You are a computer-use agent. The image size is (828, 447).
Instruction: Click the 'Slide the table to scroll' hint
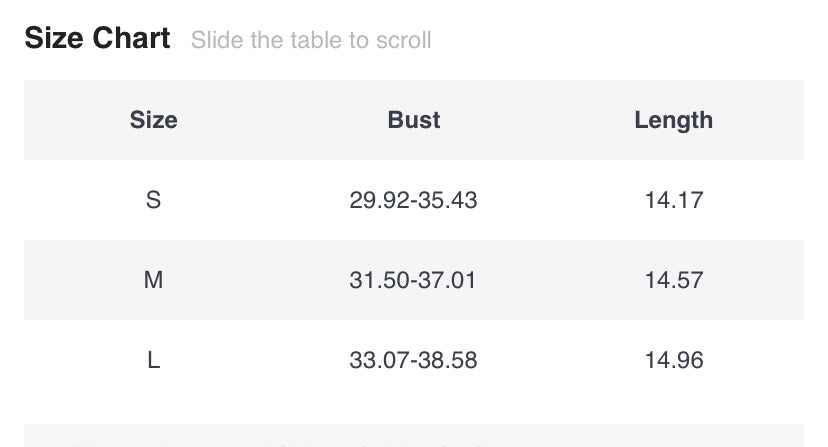(311, 41)
